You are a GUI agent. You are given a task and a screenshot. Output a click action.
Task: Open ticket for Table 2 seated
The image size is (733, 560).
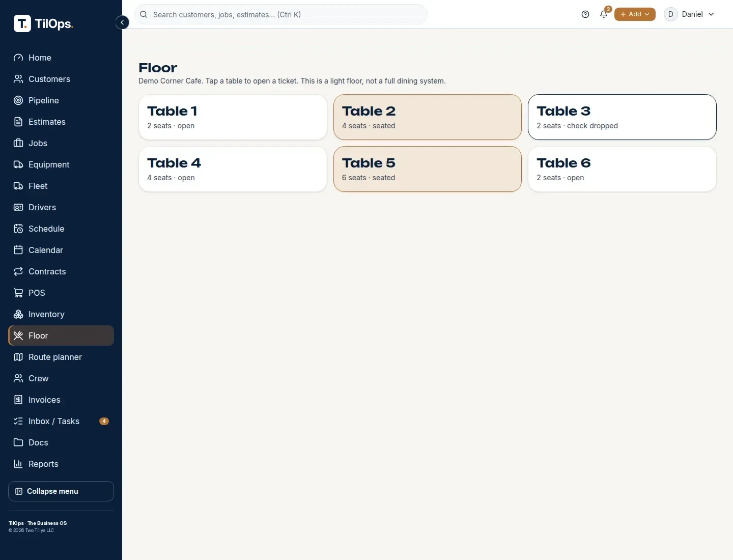428,117
